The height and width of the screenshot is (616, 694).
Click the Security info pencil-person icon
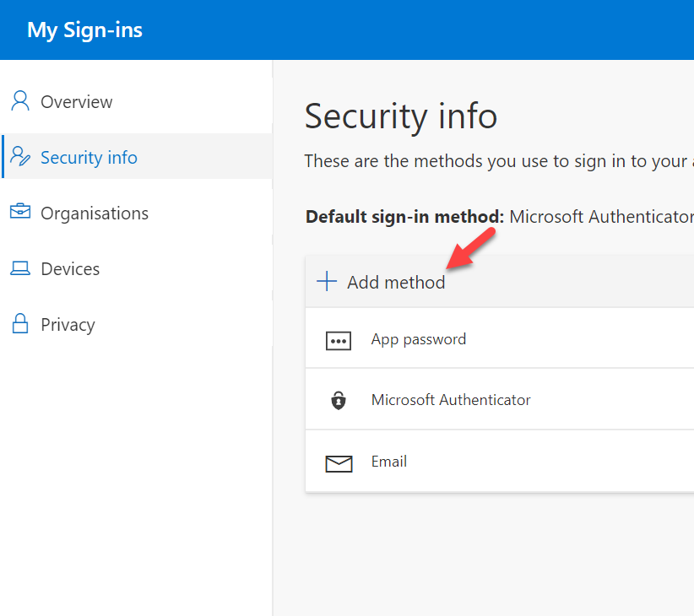click(x=20, y=157)
